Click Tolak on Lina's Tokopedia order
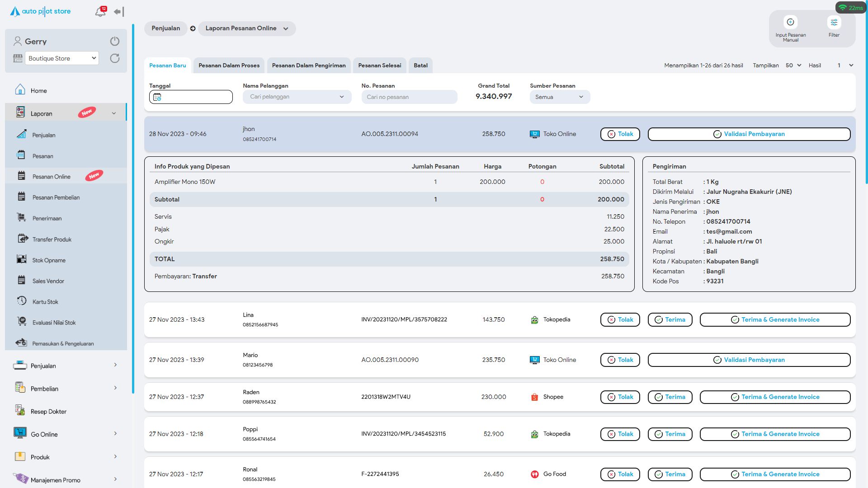 click(x=620, y=319)
